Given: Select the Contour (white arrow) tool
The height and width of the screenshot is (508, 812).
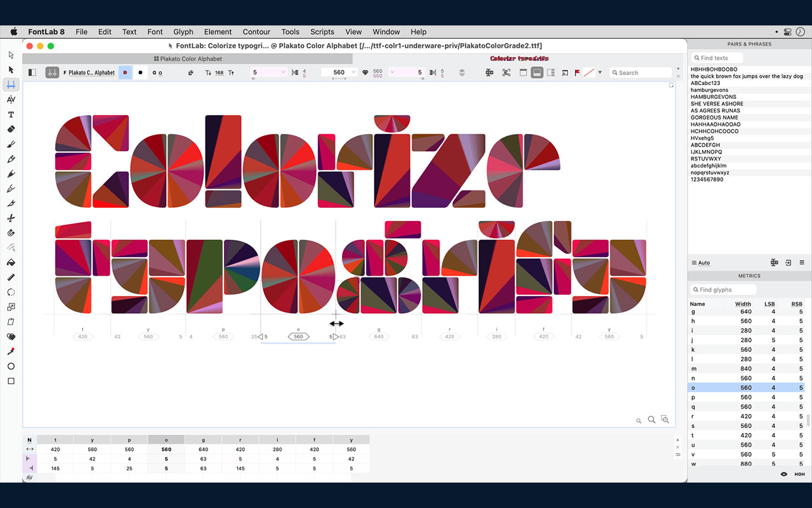Looking at the screenshot, I should pyautogui.click(x=11, y=55).
